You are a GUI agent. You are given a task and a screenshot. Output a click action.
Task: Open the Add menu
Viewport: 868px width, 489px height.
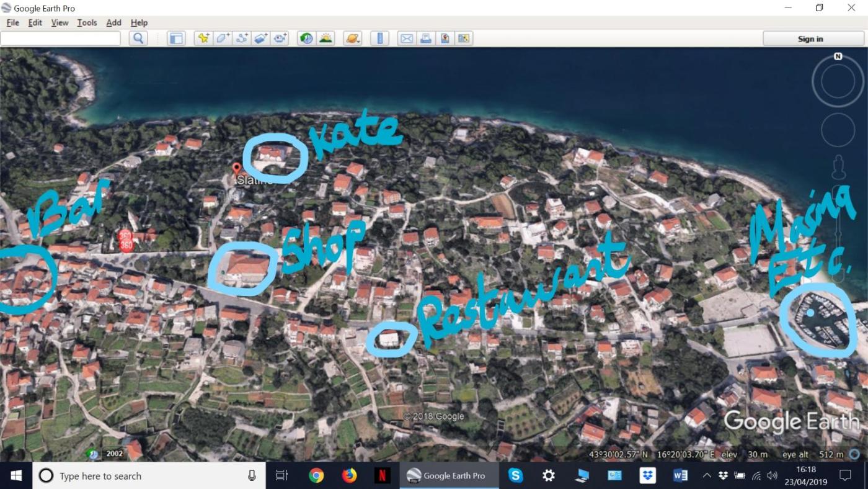(113, 22)
